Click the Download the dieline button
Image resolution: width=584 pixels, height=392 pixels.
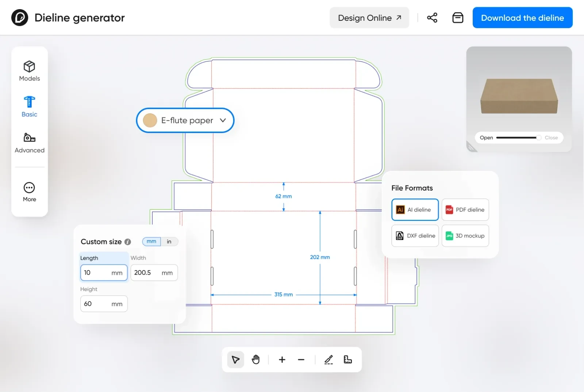522,18
